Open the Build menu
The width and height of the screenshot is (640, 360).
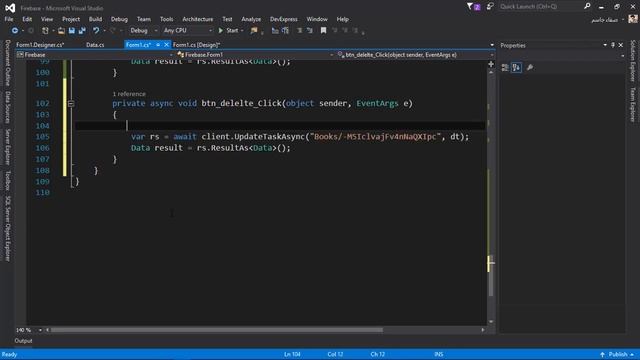tap(96, 19)
